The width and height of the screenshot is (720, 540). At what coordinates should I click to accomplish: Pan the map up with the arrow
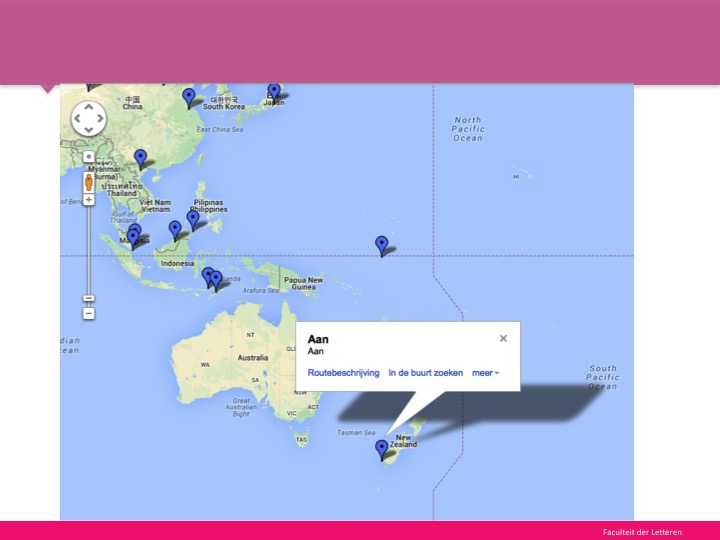[89, 107]
